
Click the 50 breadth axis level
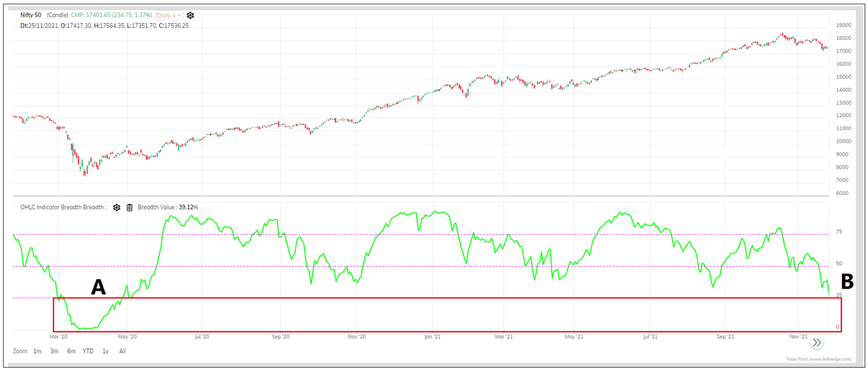[839, 264]
